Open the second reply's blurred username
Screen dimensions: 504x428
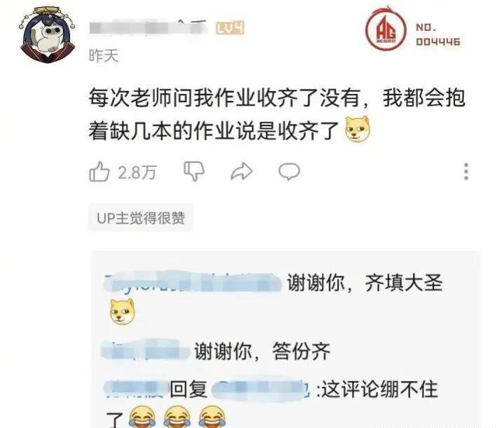(145, 350)
